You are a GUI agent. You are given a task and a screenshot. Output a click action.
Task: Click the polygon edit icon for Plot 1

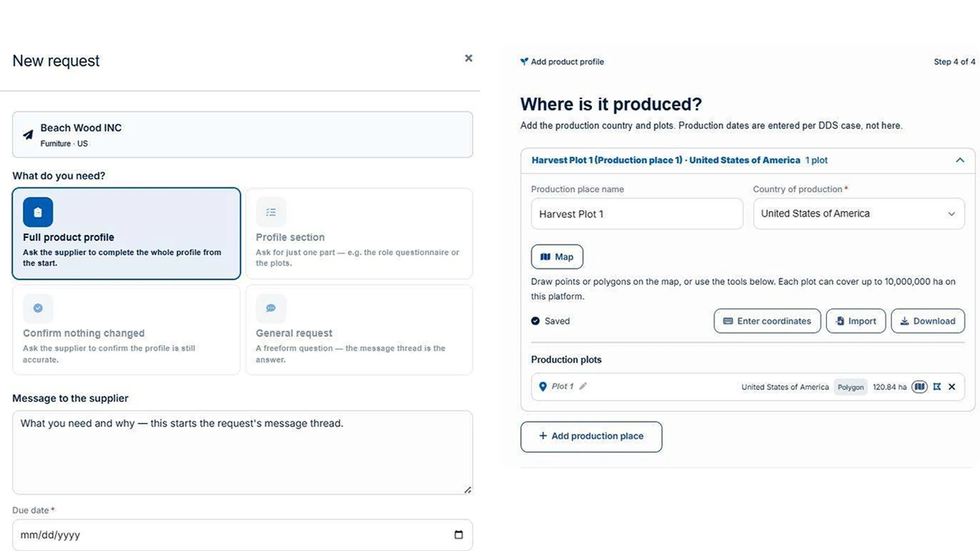[x=937, y=387]
